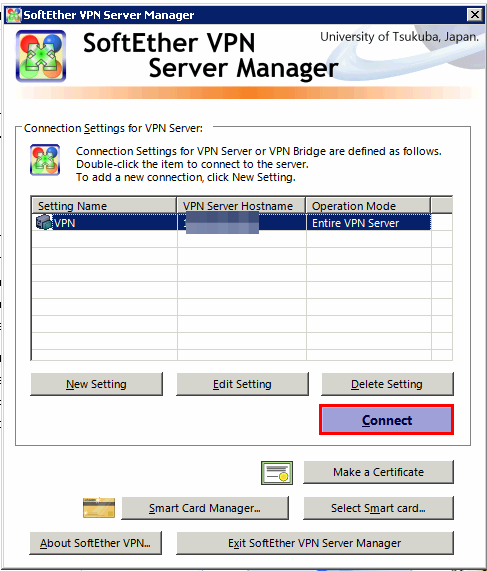Click the Setting Name column header
The width and height of the screenshot is (487, 571).
coord(104,206)
